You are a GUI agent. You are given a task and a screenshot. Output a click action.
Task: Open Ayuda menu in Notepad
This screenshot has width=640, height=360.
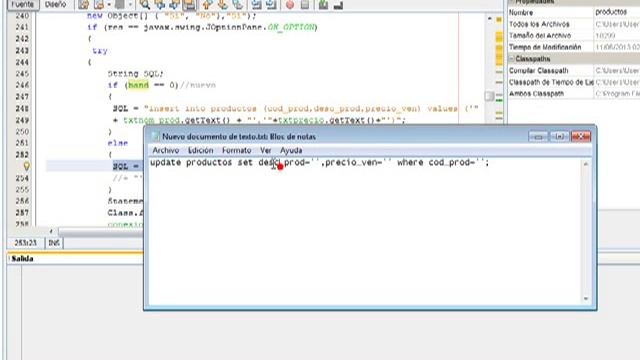(x=291, y=151)
